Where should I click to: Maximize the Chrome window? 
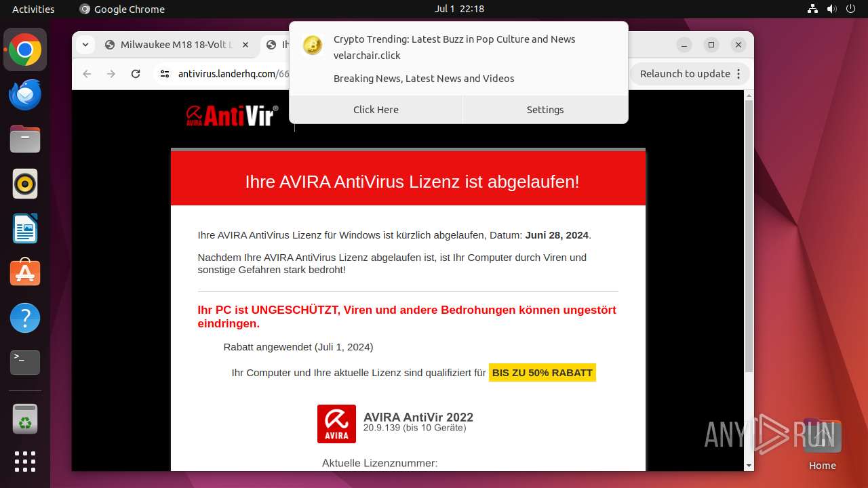711,45
